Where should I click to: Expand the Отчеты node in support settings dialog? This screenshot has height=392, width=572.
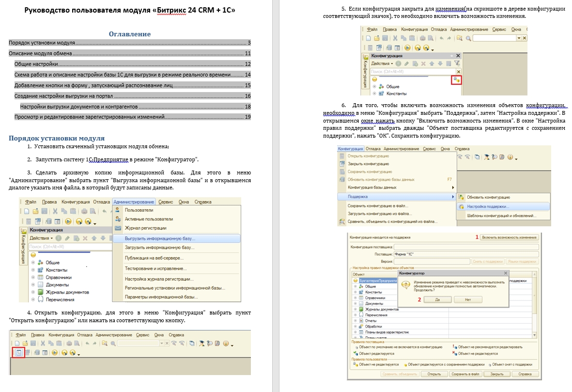point(356,320)
